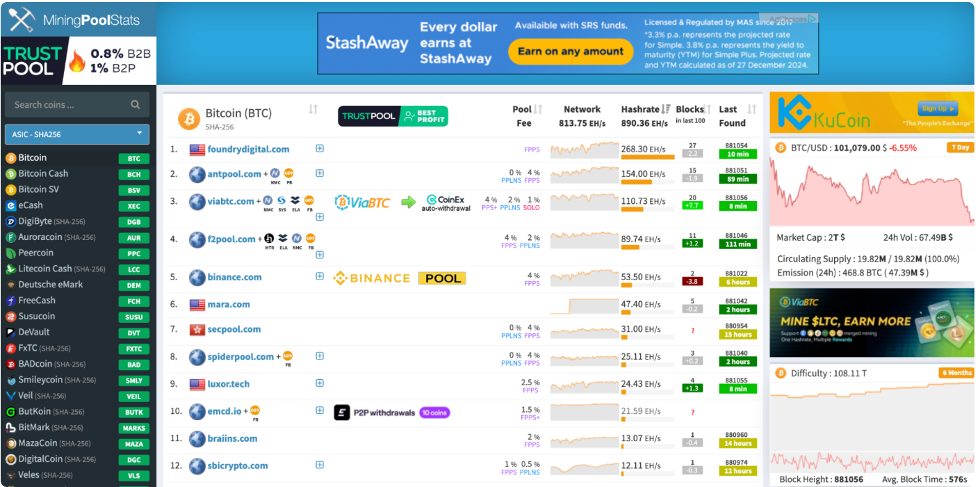Expand details for antpool.com row
Viewport: 980px width, 487px height.
[320, 173]
